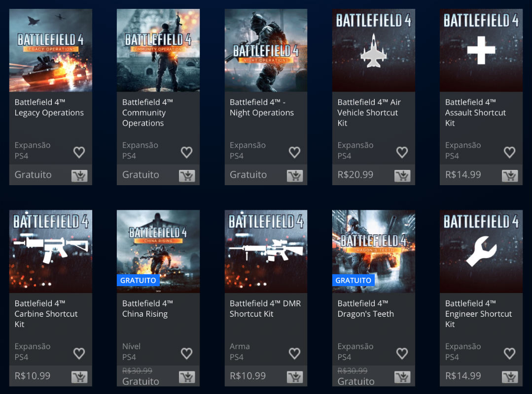Add DMR Shortcut Kit to cart
Screen dimensions: 532x394
295,377
